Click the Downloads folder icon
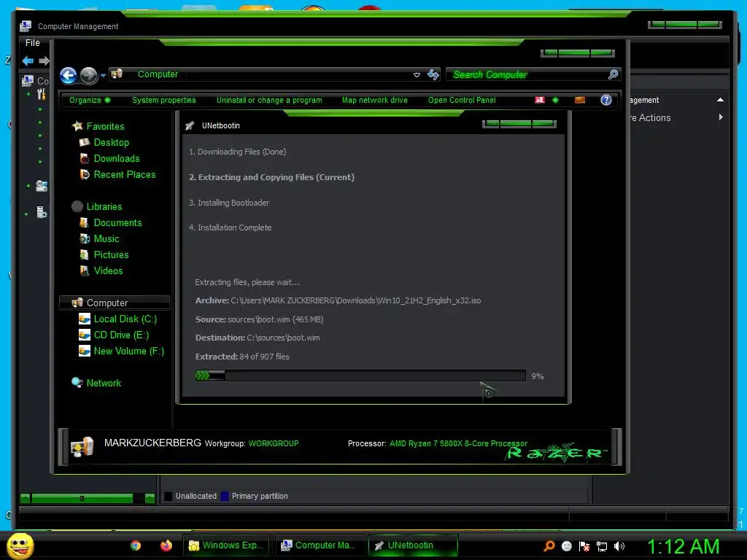Image resolution: width=747 pixels, height=560 pixels. pyautogui.click(x=85, y=158)
